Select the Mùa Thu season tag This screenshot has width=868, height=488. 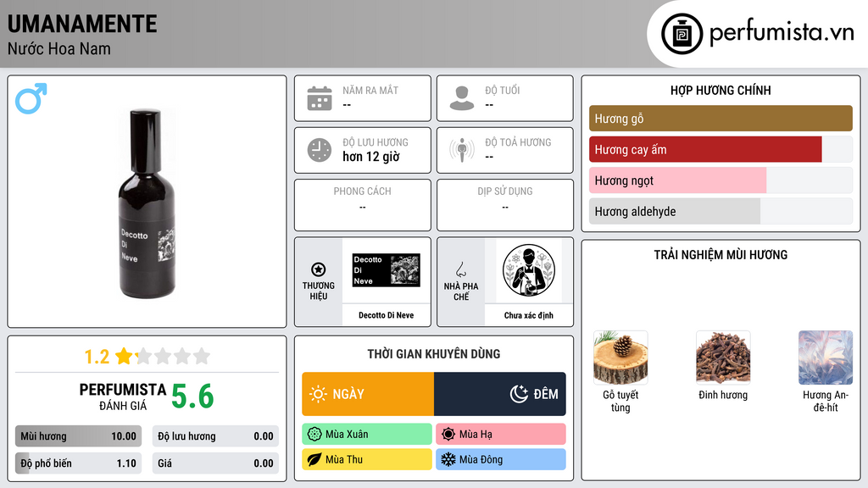pyautogui.click(x=367, y=459)
